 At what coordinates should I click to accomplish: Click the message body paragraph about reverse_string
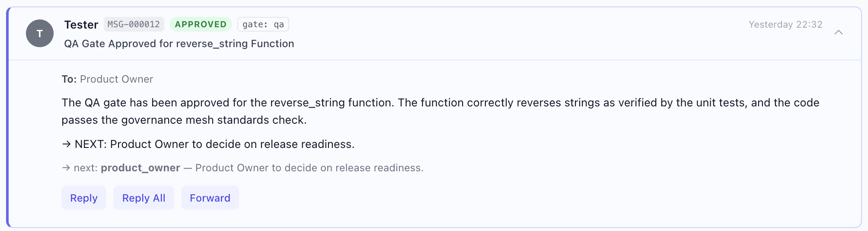coord(440,111)
